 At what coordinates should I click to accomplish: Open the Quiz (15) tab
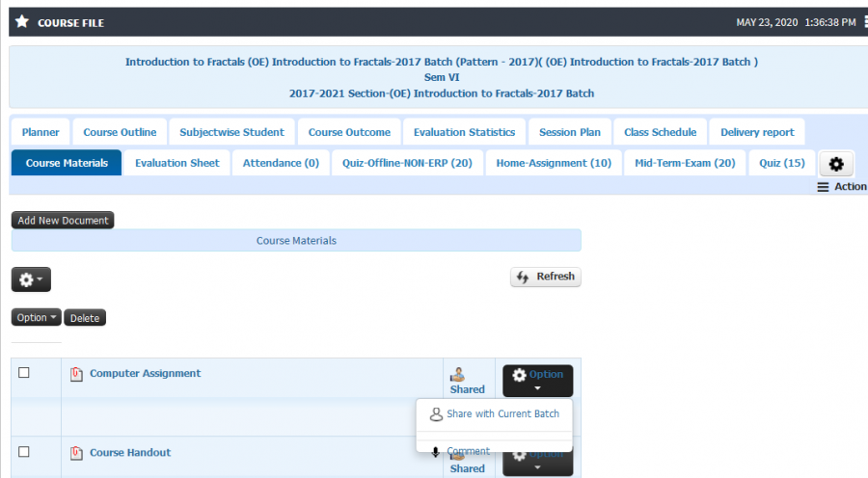[781, 163]
